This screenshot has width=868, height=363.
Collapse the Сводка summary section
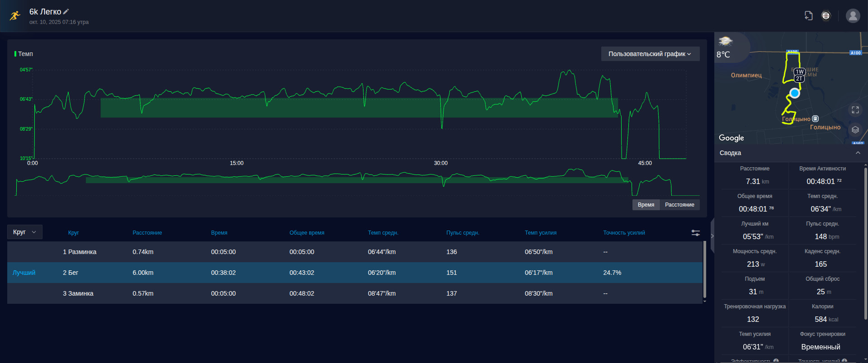click(x=858, y=153)
